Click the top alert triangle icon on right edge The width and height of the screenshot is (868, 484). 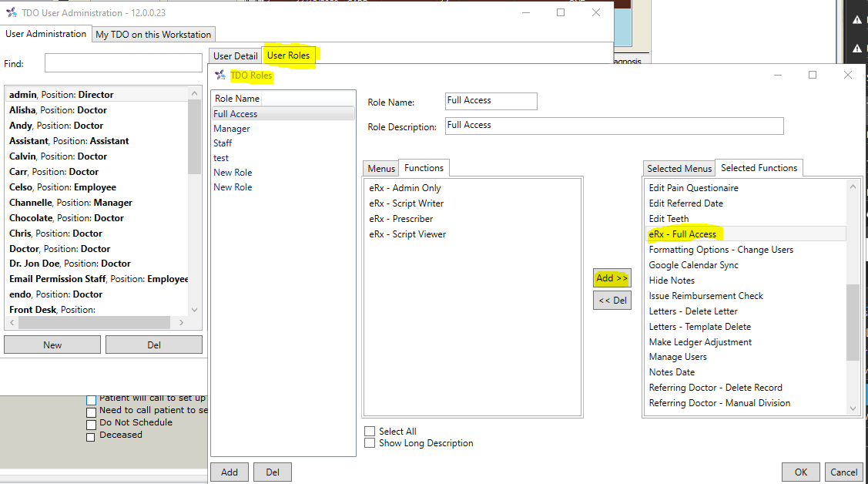(857, 19)
